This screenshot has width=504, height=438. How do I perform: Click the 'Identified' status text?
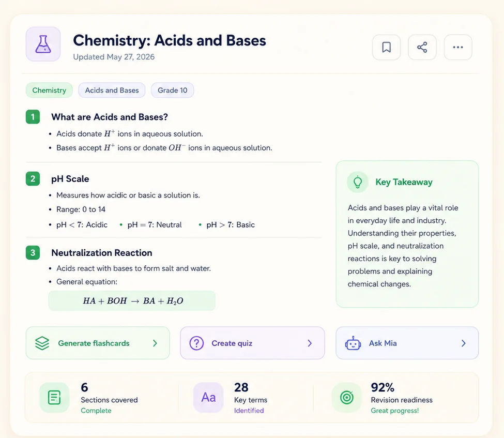point(249,411)
